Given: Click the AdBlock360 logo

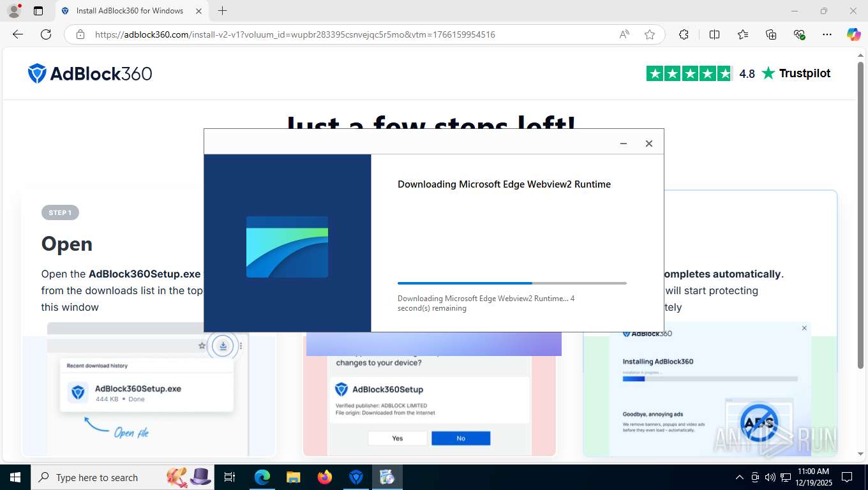Looking at the screenshot, I should (90, 73).
